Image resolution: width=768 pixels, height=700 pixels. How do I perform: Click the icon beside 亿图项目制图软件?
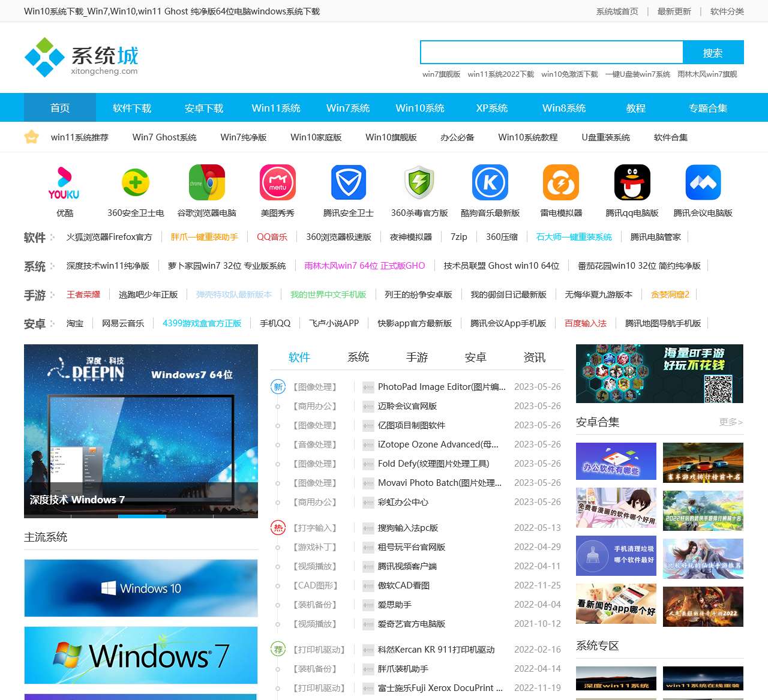click(x=368, y=426)
